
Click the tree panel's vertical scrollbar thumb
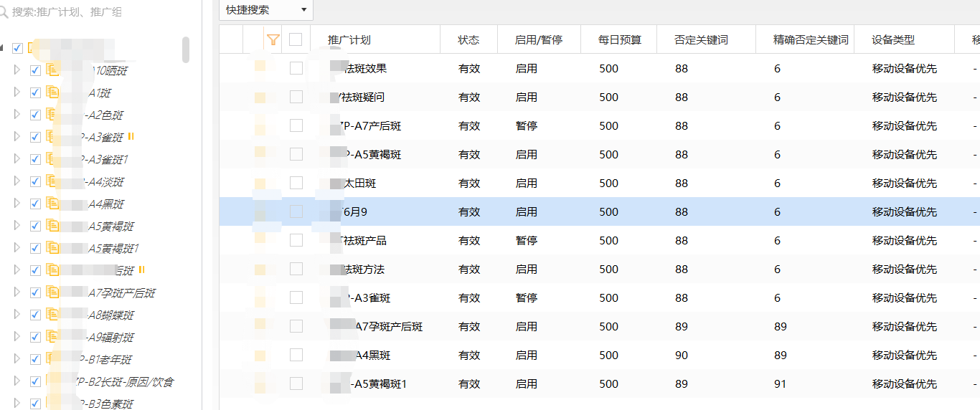coord(186,49)
